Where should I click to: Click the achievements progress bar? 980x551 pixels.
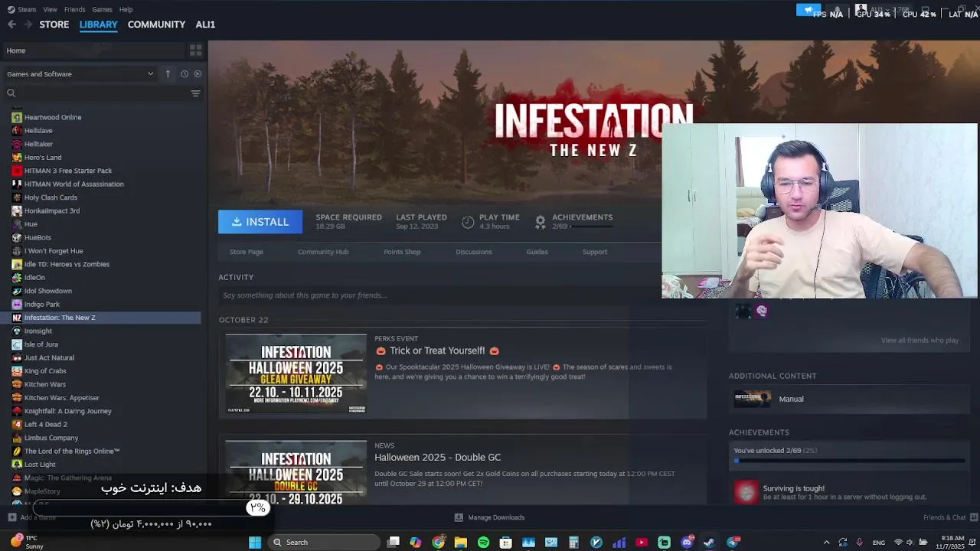click(x=848, y=461)
